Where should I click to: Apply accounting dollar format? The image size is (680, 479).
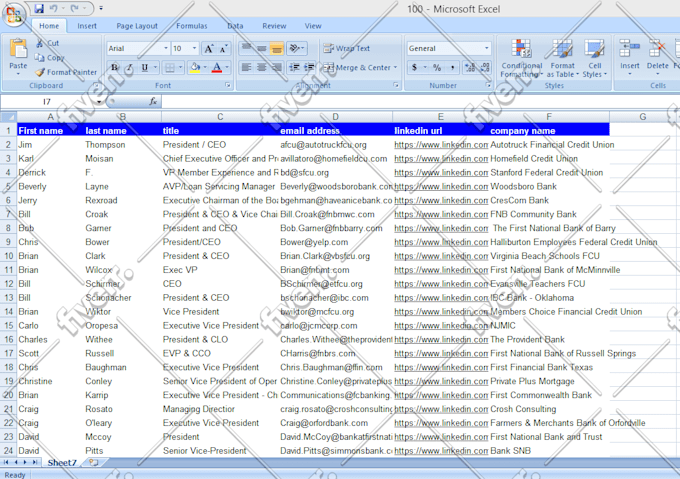coord(415,68)
